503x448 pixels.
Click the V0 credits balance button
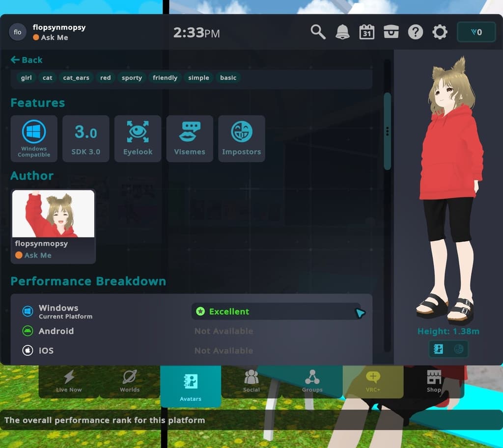click(476, 32)
